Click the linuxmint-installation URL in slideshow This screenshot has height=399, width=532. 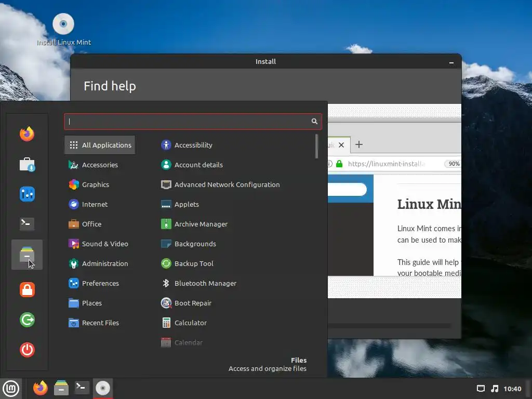(387, 164)
